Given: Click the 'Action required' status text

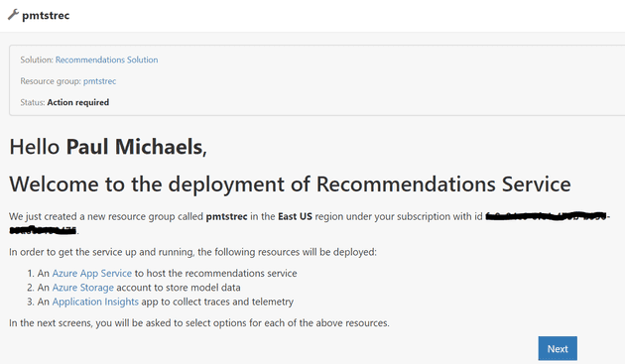Looking at the screenshot, I should pos(78,102).
